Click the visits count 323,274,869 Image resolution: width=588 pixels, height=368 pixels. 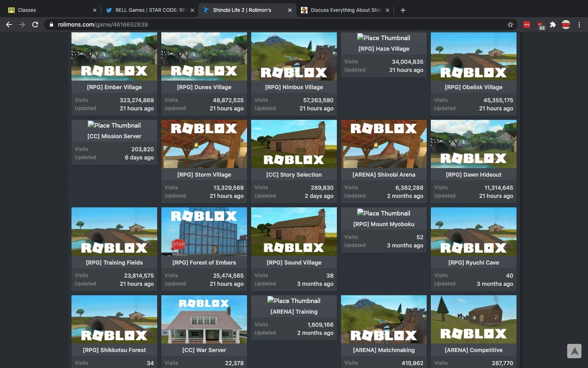136,100
